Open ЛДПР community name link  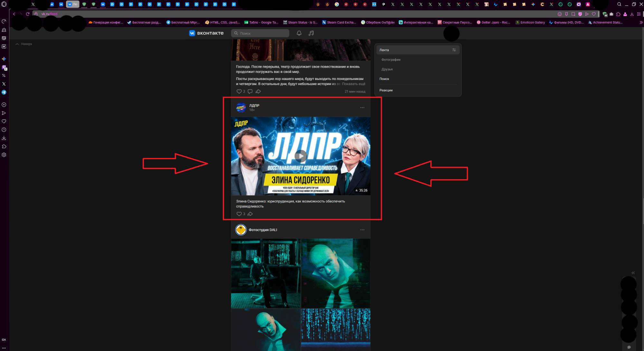[x=254, y=105]
